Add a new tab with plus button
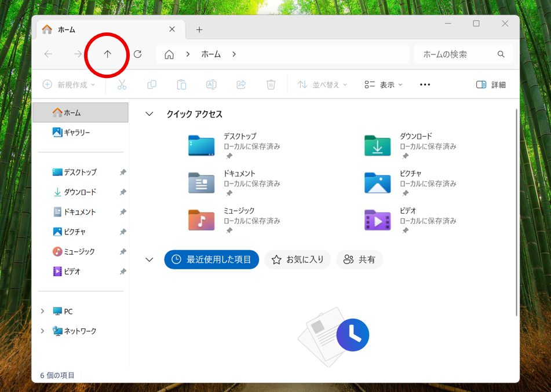This screenshot has width=551, height=392. tap(199, 30)
